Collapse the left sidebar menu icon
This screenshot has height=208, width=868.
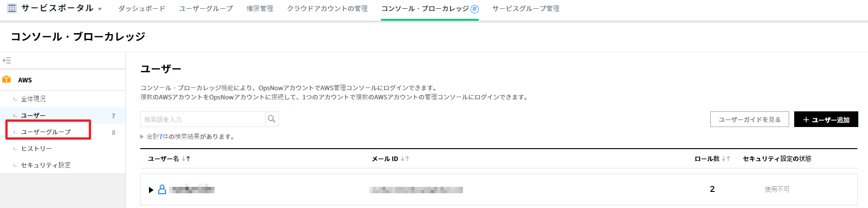(7, 60)
